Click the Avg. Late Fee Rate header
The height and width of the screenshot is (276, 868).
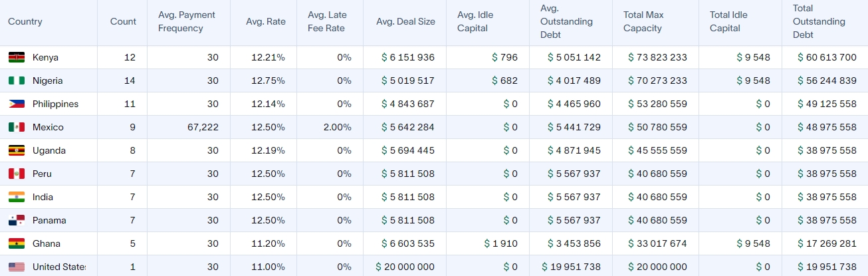tap(327, 22)
